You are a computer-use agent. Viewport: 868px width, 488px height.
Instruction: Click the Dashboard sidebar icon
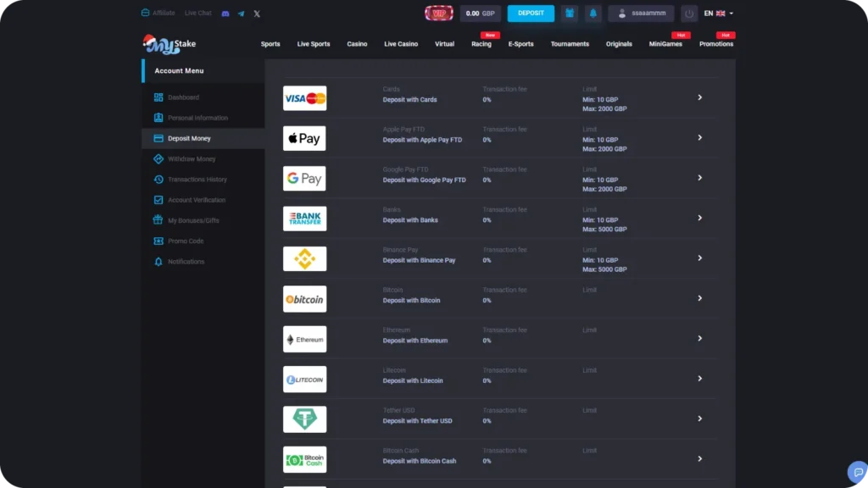tap(159, 97)
